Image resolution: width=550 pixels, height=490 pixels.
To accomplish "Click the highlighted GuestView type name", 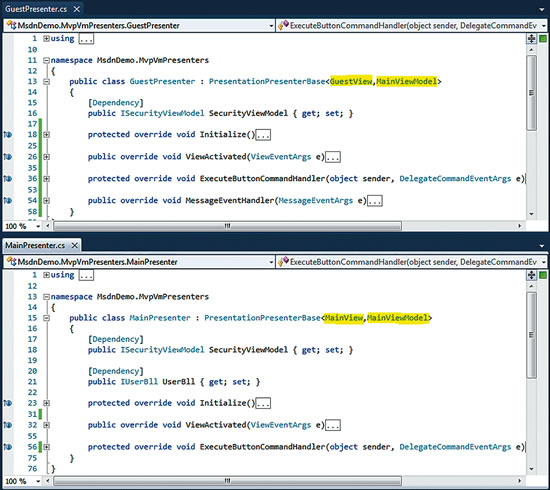I will 351,81.
